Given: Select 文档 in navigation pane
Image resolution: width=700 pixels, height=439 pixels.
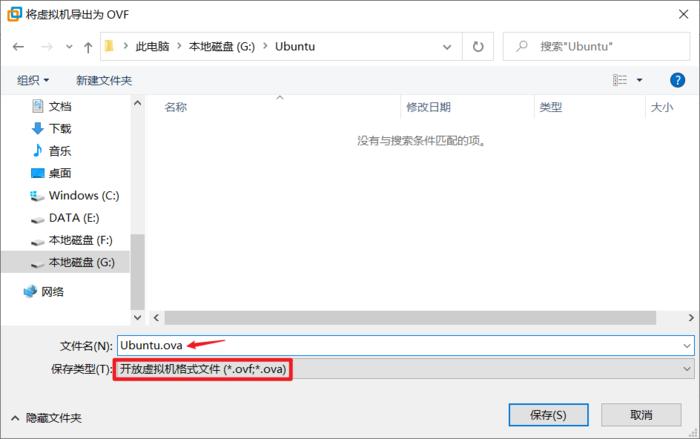Looking at the screenshot, I should point(60,106).
